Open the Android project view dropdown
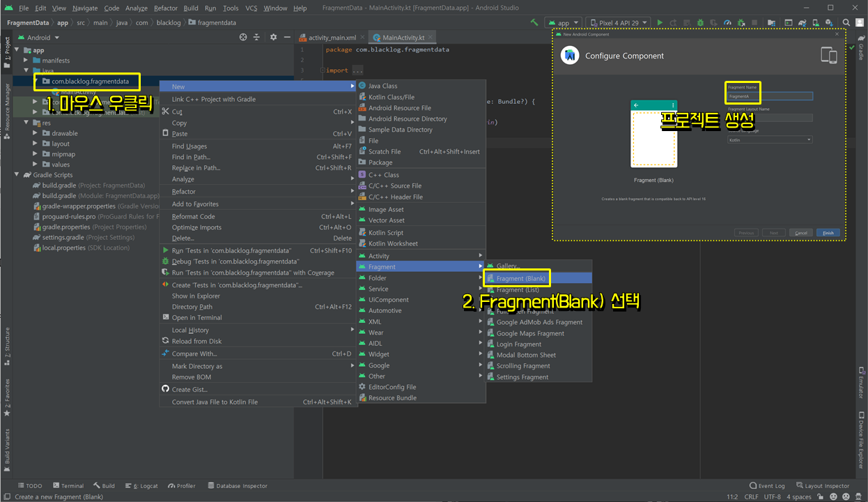 point(38,38)
